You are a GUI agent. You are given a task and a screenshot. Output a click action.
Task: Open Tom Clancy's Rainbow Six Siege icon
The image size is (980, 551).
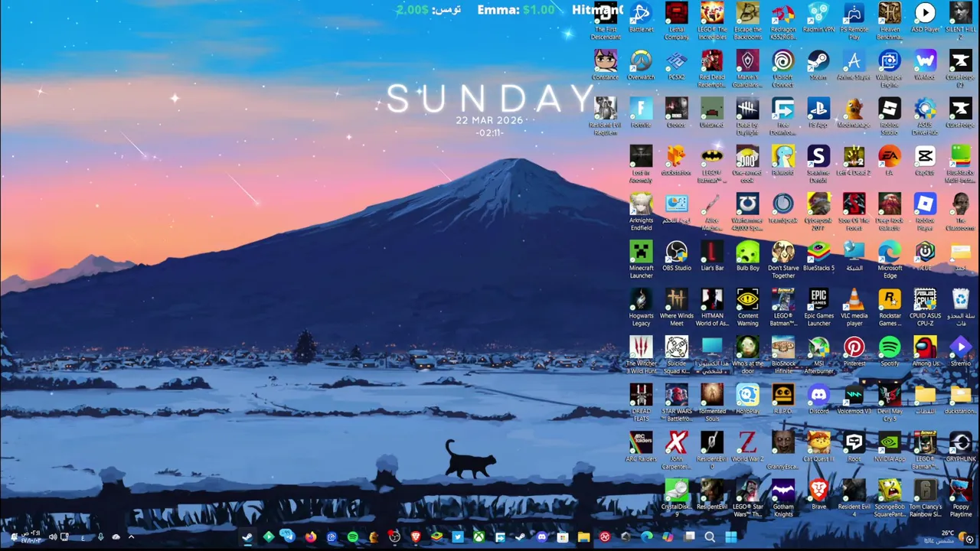pyautogui.click(x=925, y=497)
